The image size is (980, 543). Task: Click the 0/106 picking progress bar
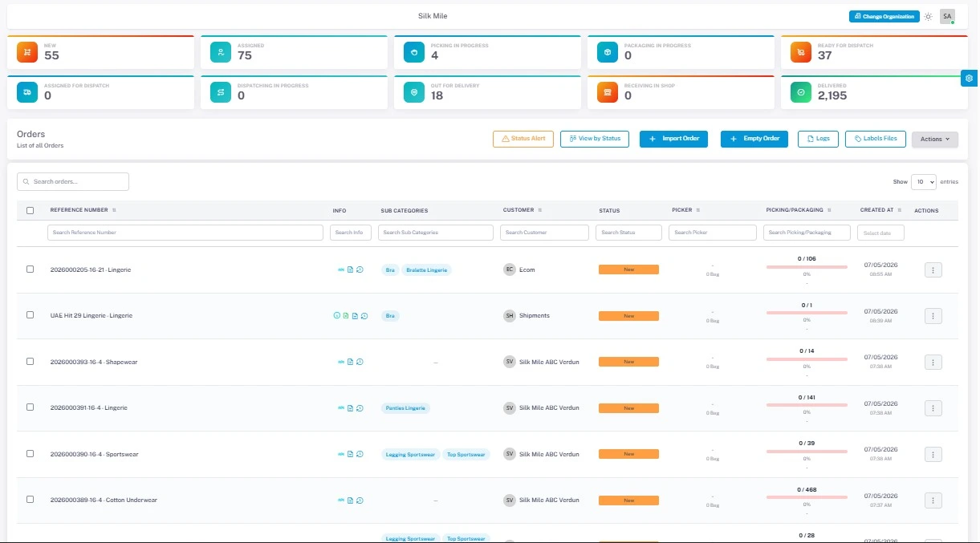(807, 266)
